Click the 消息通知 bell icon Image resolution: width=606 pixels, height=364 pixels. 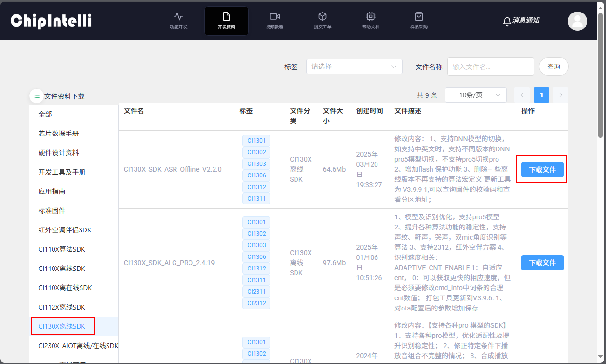(507, 21)
